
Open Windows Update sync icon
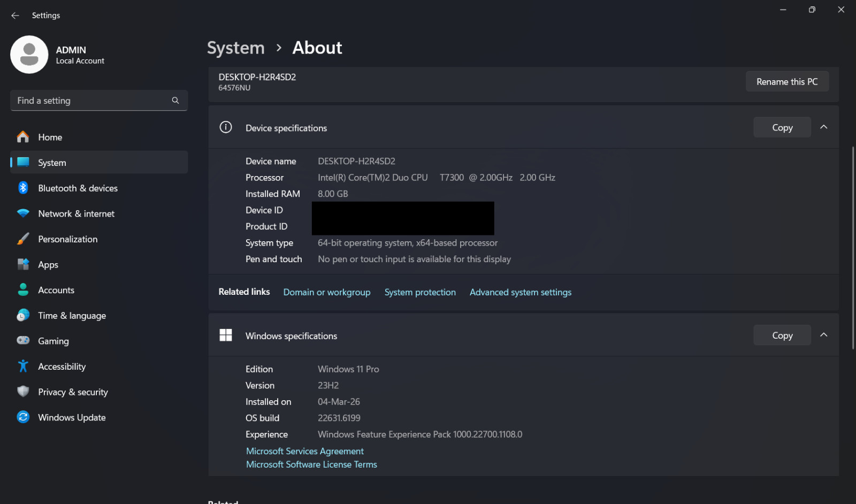tap(23, 417)
